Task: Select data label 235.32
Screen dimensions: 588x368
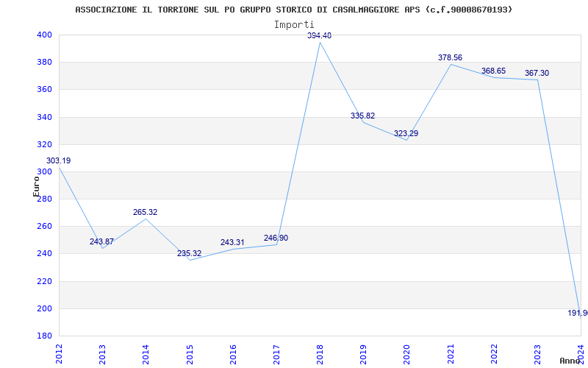Action: click(x=189, y=253)
